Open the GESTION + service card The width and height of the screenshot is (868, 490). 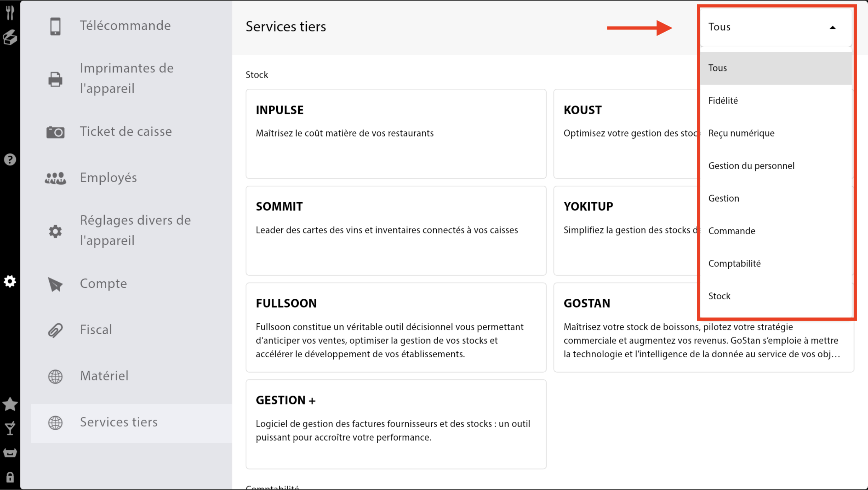tap(396, 424)
